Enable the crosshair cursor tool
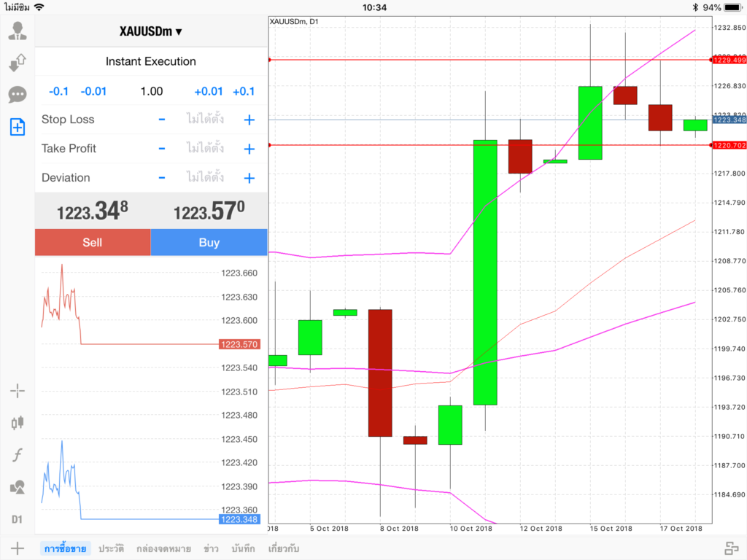 pos(18,391)
